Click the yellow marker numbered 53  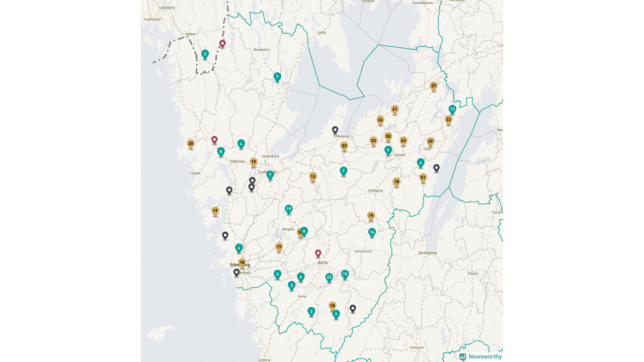(373, 141)
